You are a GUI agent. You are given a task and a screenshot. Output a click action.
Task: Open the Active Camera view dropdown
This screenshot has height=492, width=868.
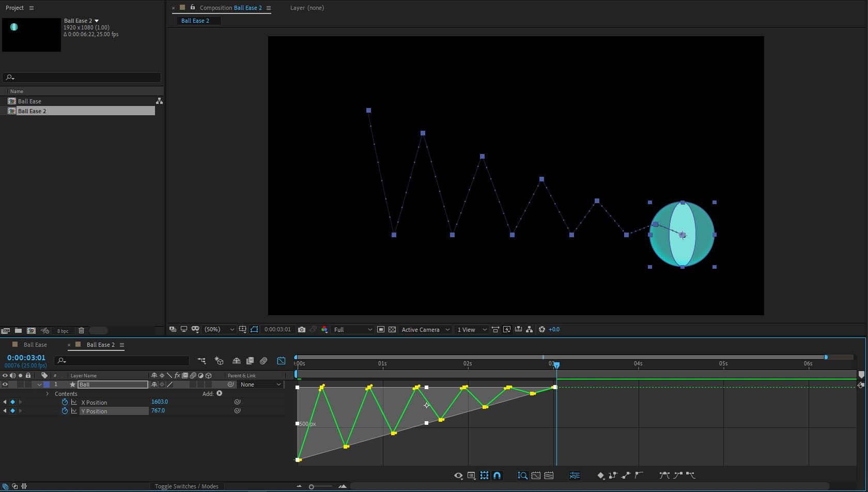coord(425,330)
